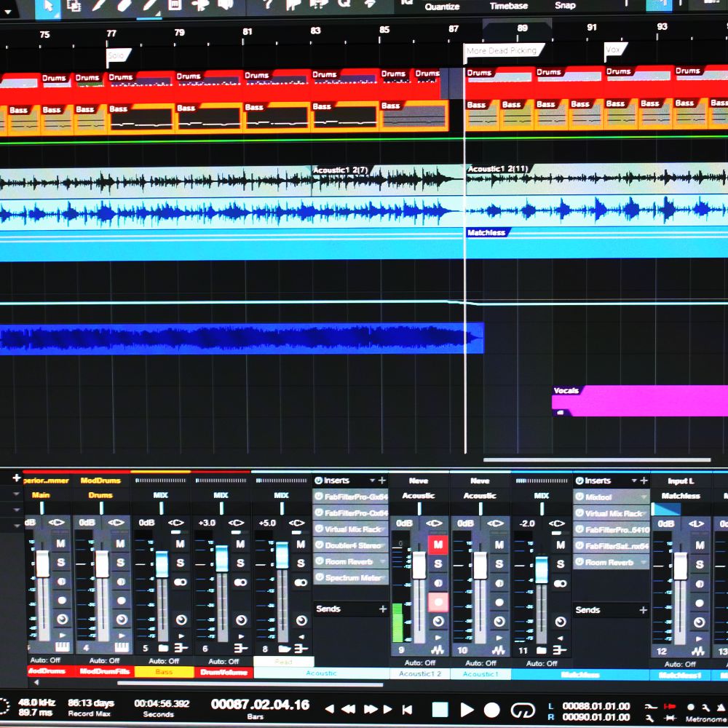Open the Mixtool insert dropdown arrow
This screenshot has height=728, width=728.
tap(643, 497)
